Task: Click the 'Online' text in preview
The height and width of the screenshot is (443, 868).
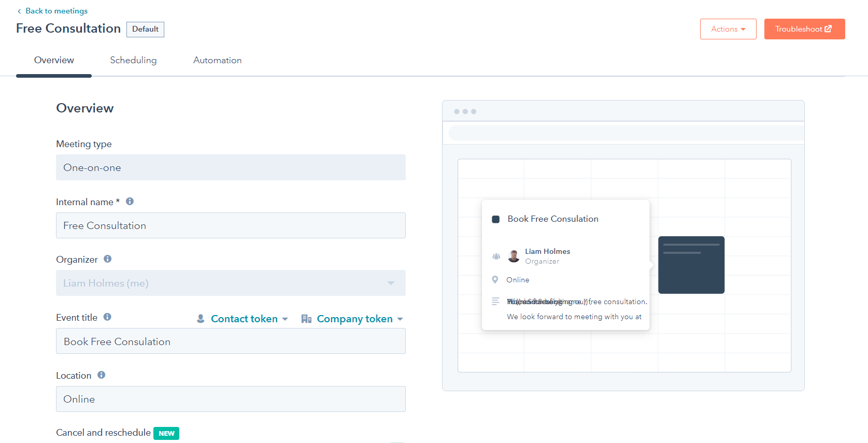Action: click(518, 280)
